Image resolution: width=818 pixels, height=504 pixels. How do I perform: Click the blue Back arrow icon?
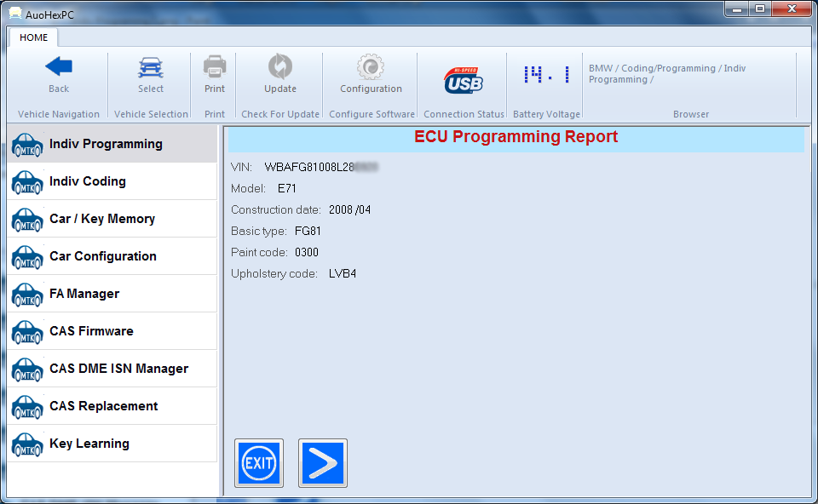pos(59,66)
